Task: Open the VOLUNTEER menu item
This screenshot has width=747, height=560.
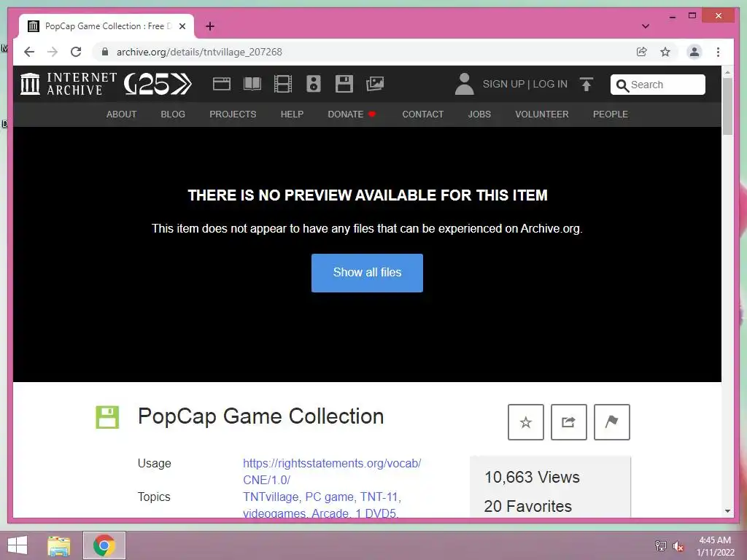Action: [x=542, y=114]
